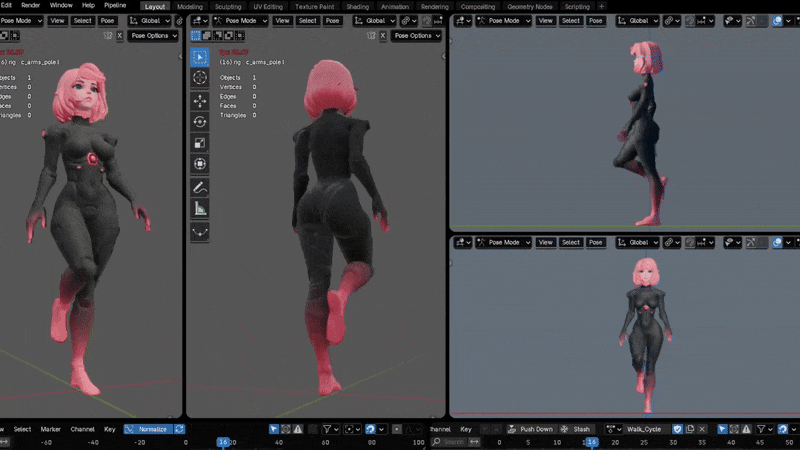This screenshot has width=800, height=450.
Task: Open Global orientation dropdown in middle viewport
Action: pyautogui.click(x=375, y=21)
